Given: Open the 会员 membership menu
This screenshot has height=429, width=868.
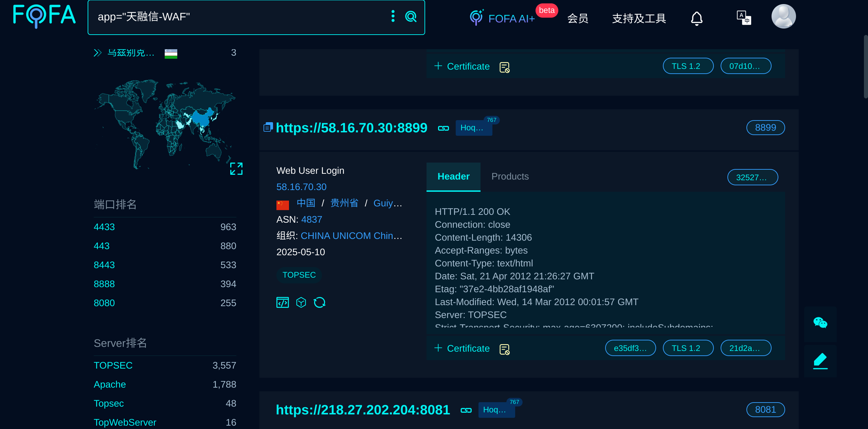Looking at the screenshot, I should pyautogui.click(x=578, y=18).
